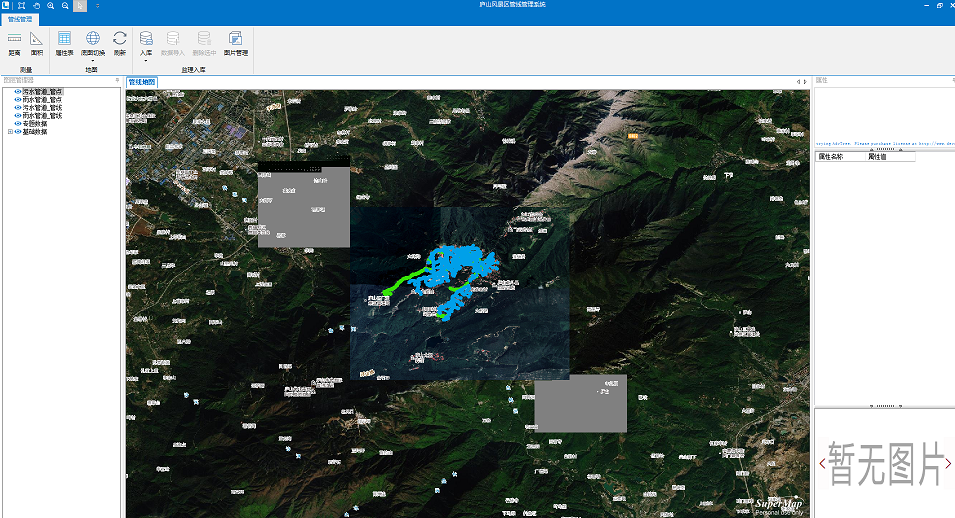Screen dimensions: 955x518
Task: Open the quick access toolbar customize dropdown
Action: tap(97, 5)
